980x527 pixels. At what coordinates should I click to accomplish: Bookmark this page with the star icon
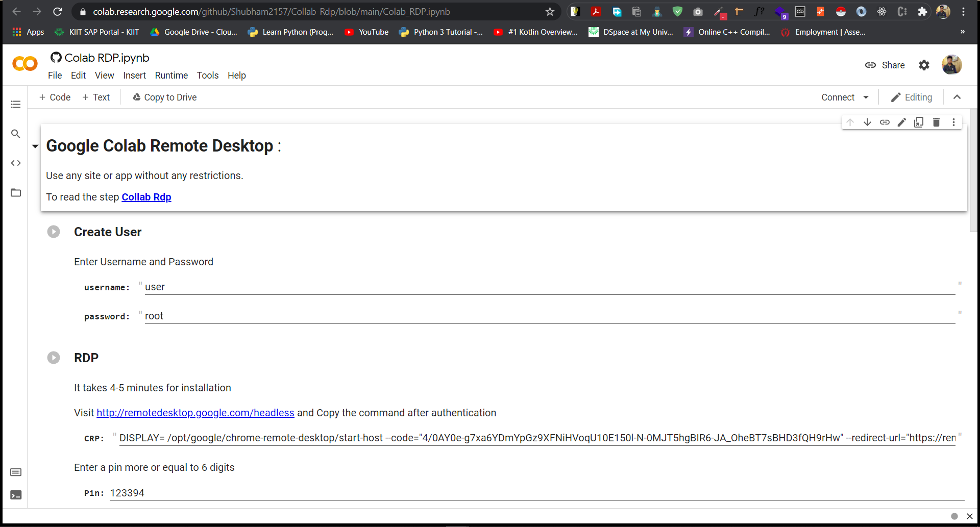pyautogui.click(x=550, y=12)
